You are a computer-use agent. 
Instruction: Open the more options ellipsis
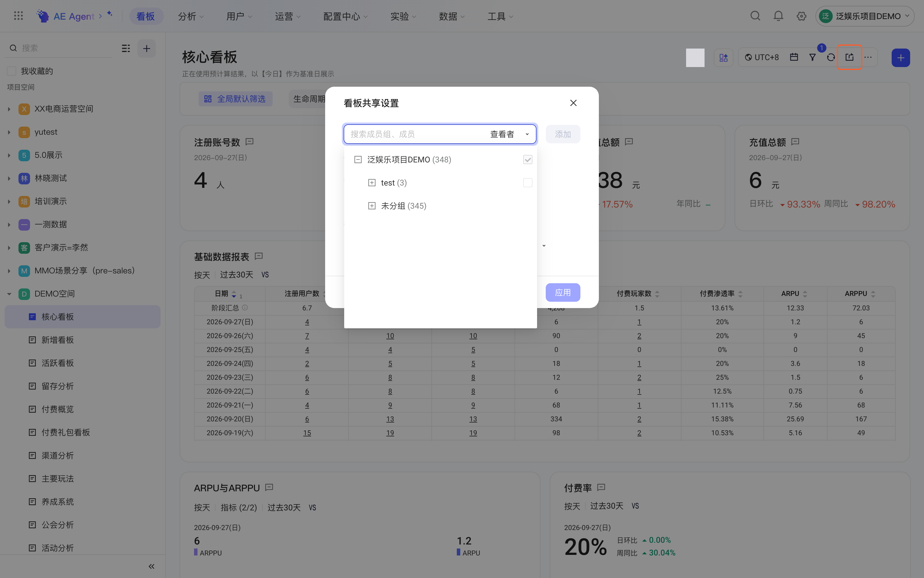click(868, 57)
